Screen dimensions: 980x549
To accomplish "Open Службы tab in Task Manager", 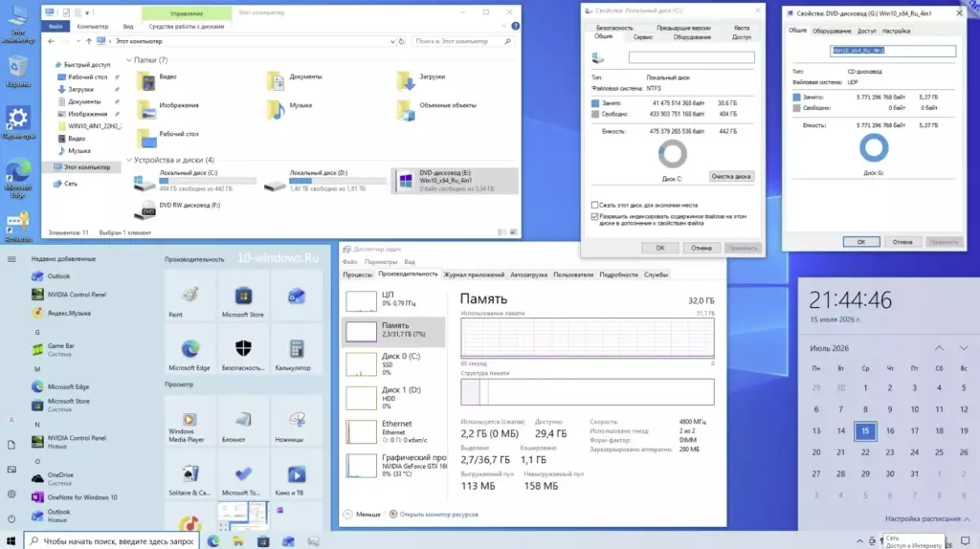I will [656, 274].
